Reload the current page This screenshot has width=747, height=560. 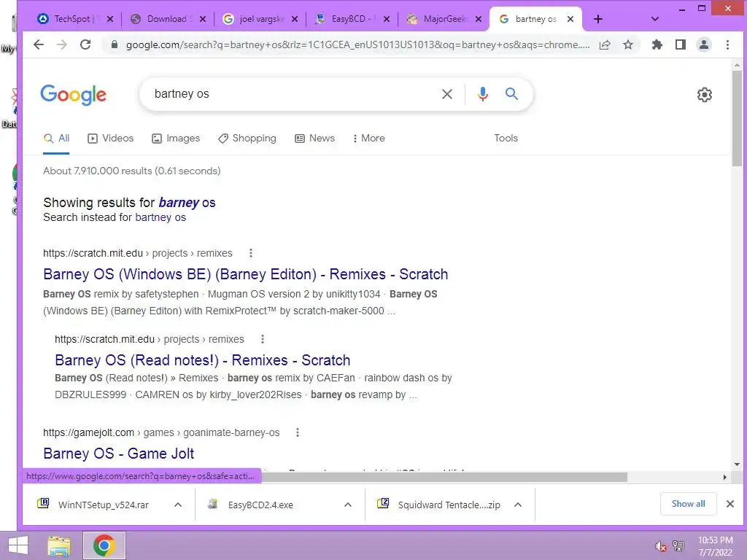pyautogui.click(x=85, y=44)
